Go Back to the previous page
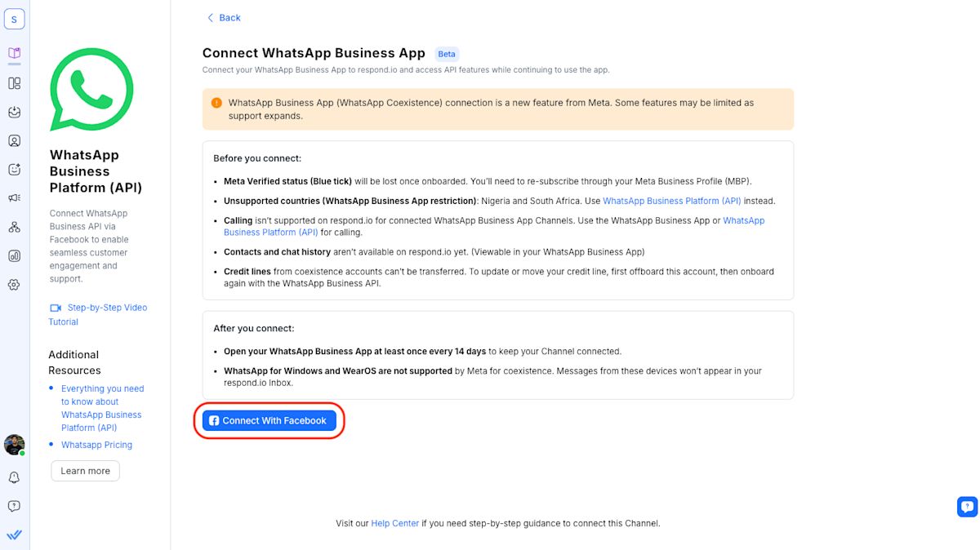 point(224,18)
